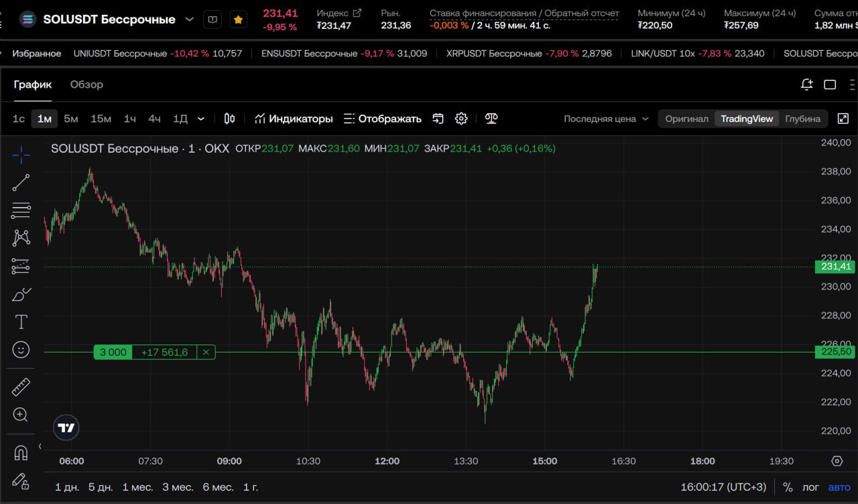Image resolution: width=858 pixels, height=504 pixels.
Task: Set chart range to 5 дн.
Action: click(101, 487)
